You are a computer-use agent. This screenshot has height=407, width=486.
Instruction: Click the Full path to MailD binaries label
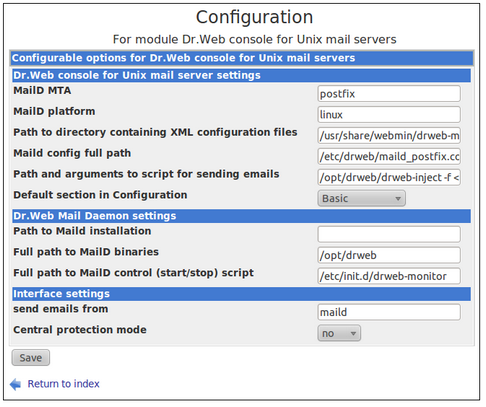click(x=86, y=252)
